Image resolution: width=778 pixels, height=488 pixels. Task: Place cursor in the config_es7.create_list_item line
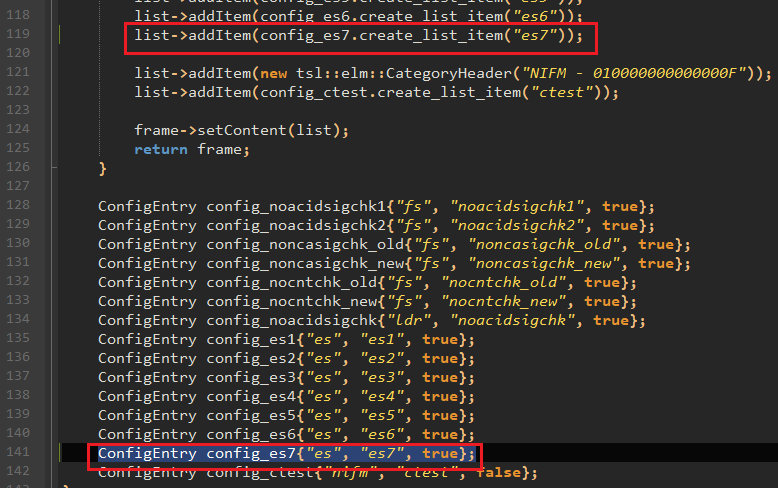point(358,36)
